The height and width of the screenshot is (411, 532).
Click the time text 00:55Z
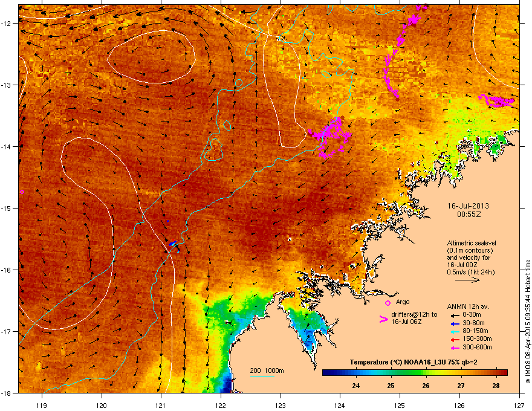click(x=469, y=215)
